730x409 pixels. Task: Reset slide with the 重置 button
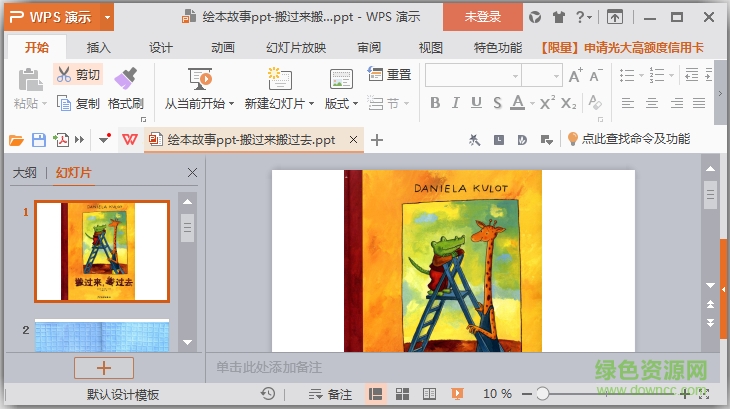(x=389, y=74)
